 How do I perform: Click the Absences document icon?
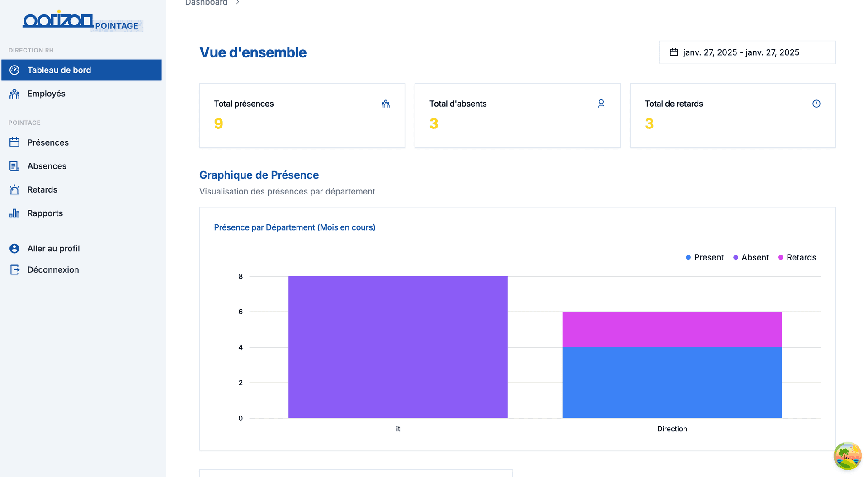(x=14, y=166)
